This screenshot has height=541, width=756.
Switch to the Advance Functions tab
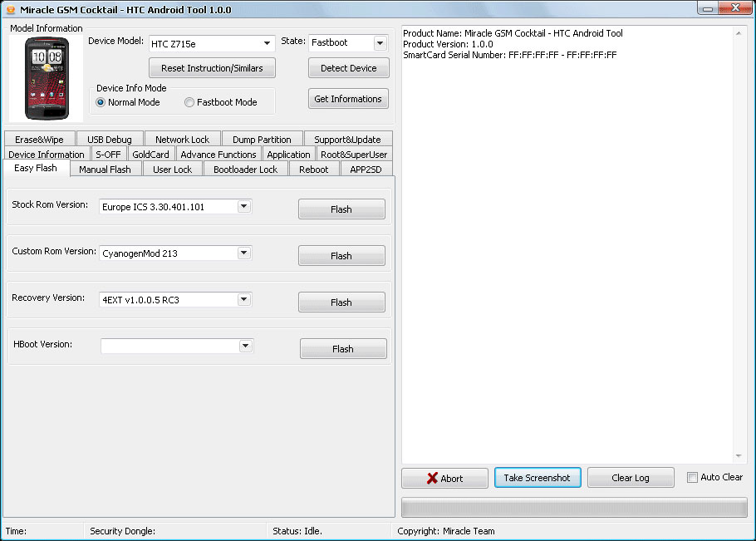pos(218,155)
